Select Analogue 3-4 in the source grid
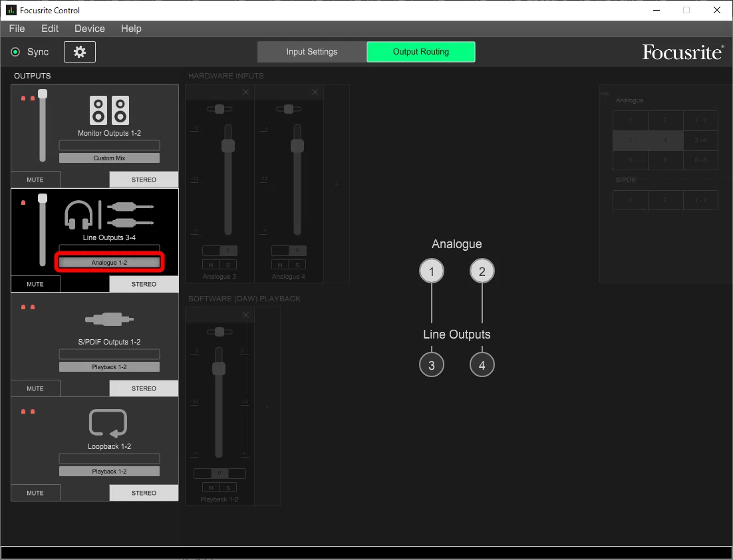Screen dimensions: 733x560 click(700, 141)
